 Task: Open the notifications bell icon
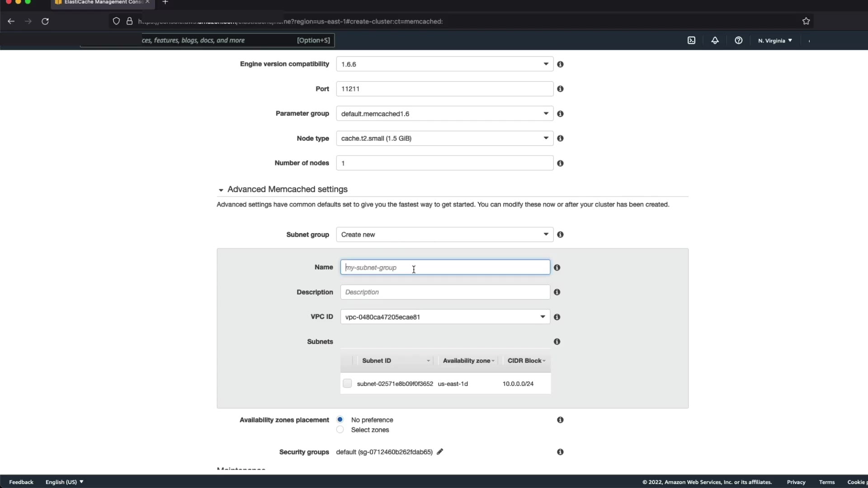tap(715, 40)
